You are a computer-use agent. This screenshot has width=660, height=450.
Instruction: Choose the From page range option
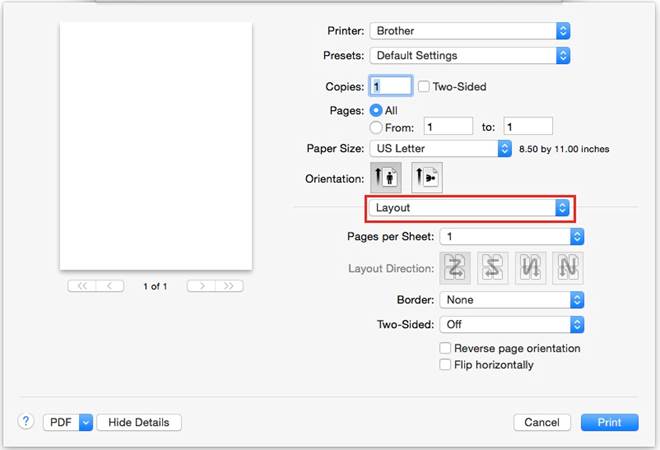tap(376, 127)
